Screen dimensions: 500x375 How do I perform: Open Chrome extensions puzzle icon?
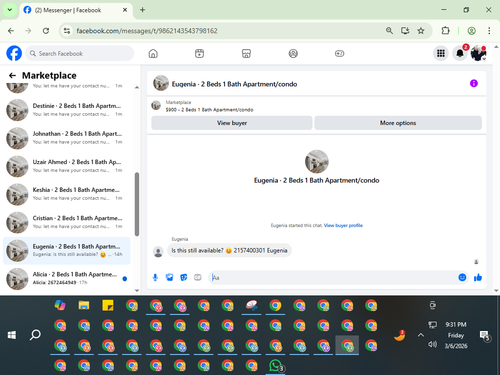tap(445, 31)
